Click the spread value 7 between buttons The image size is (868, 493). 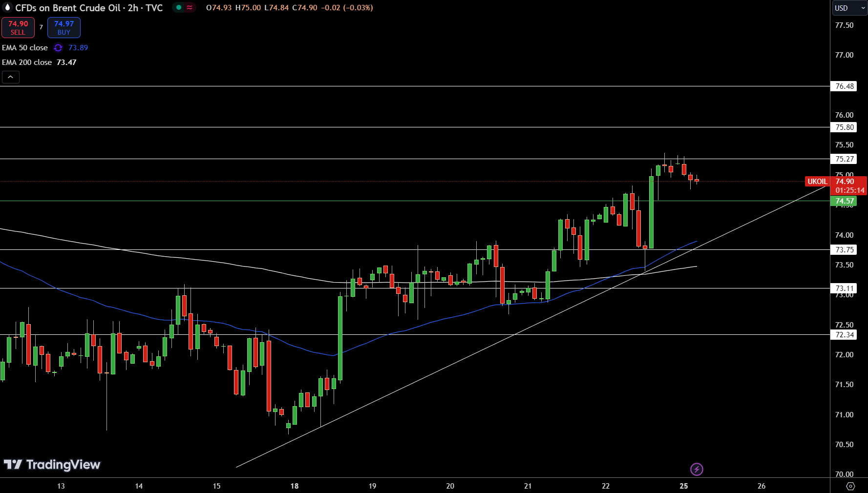point(41,27)
